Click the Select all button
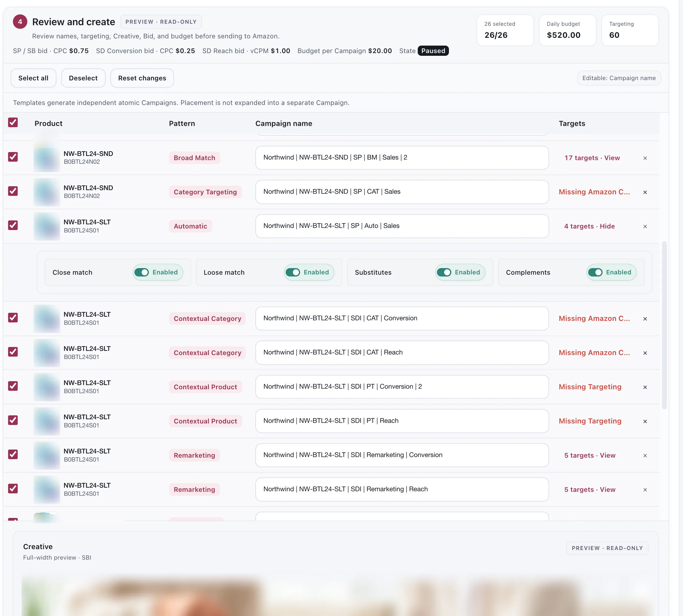683x616 pixels. [33, 78]
